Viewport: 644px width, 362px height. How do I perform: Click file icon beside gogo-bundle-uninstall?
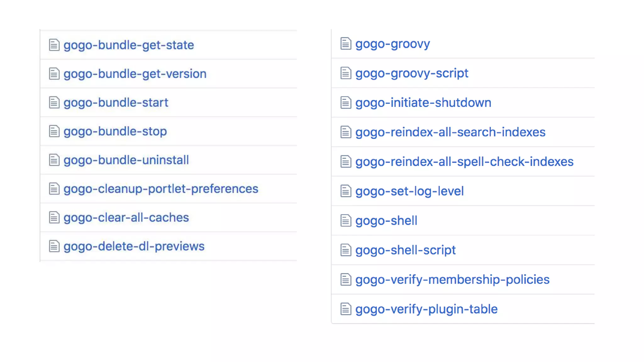54,160
